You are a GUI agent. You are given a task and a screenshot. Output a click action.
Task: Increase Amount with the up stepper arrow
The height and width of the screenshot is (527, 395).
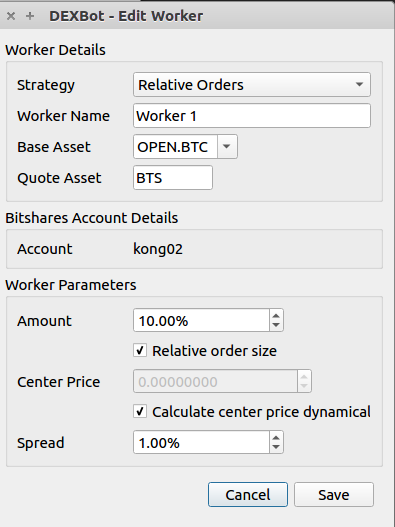(276, 316)
